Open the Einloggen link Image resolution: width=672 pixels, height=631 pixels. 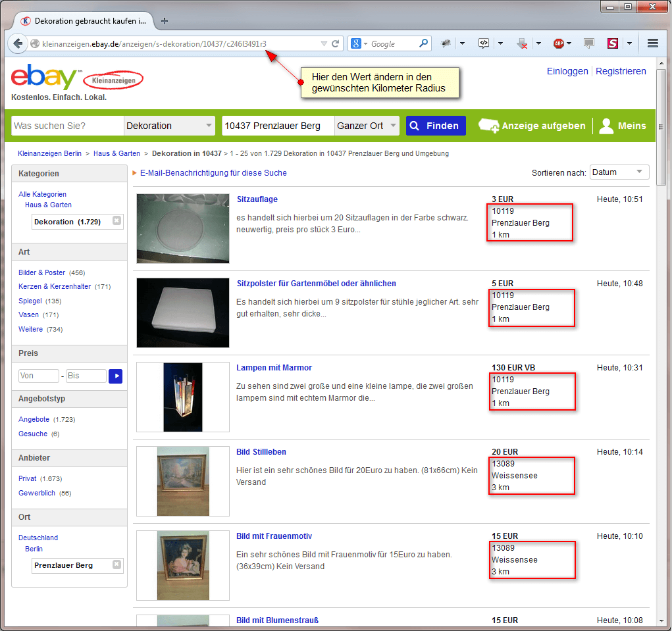click(567, 71)
